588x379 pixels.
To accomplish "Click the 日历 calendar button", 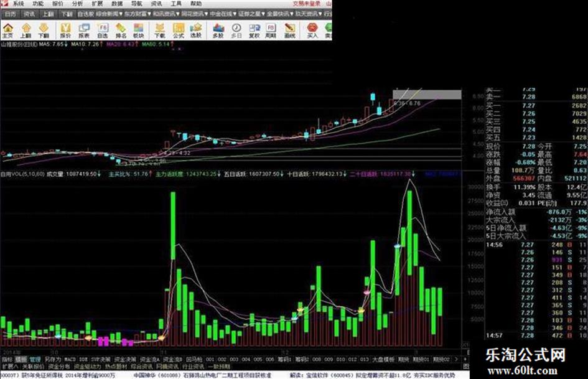I will tap(11, 14).
